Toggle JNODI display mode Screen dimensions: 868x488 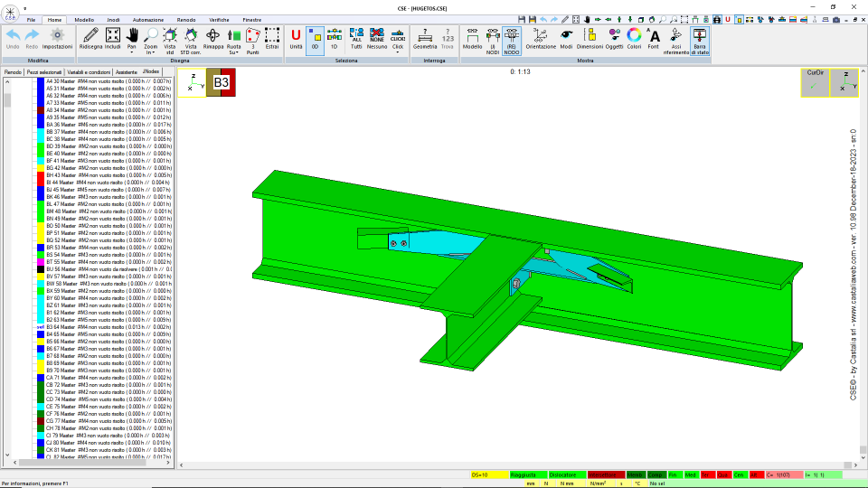[492, 40]
